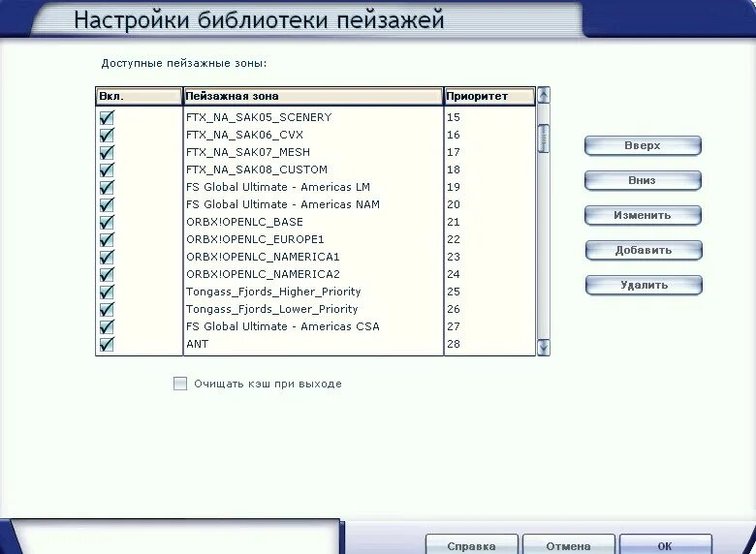The height and width of the screenshot is (554, 756).
Task: Click the Пейзажная зона column header
Action: (313, 96)
